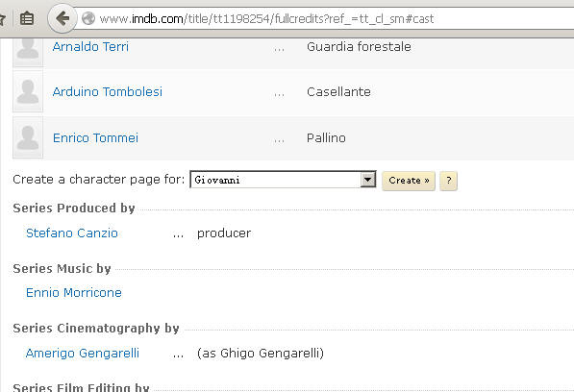Image resolution: width=574 pixels, height=392 pixels.
Task: Click the Pallino character name
Action: 326,137
